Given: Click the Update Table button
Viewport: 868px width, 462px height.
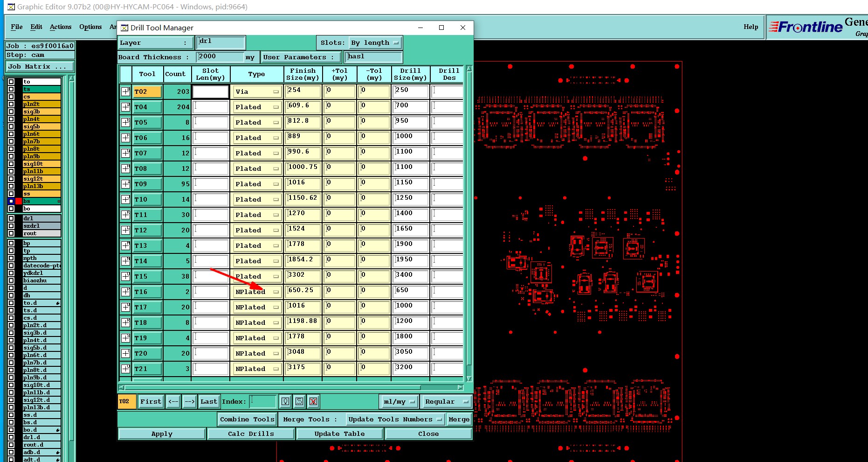Looking at the screenshot, I should (x=339, y=434).
